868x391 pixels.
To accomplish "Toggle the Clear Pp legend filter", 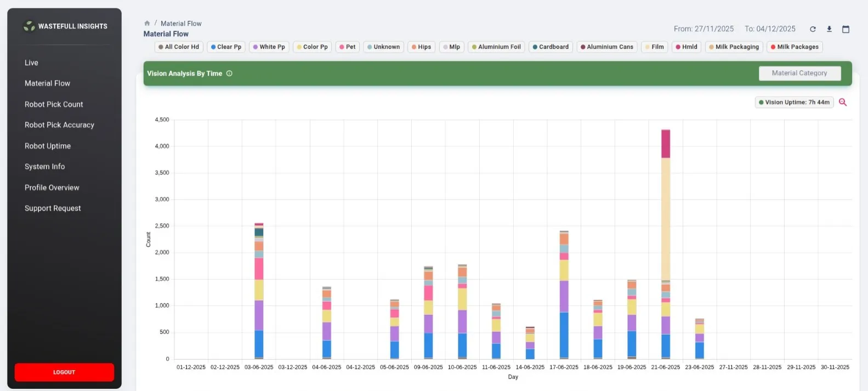I will (226, 47).
